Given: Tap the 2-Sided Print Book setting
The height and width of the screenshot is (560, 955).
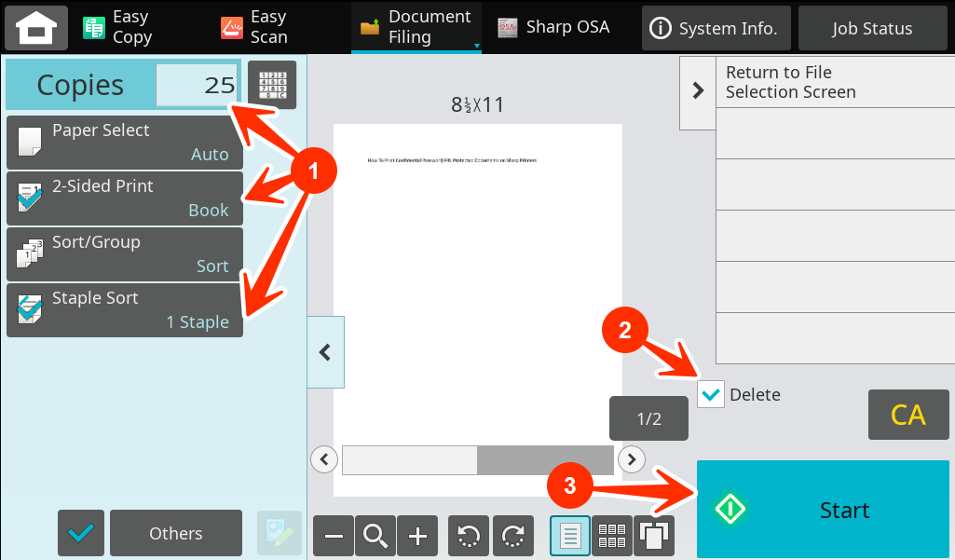Looking at the screenshot, I should click(124, 198).
